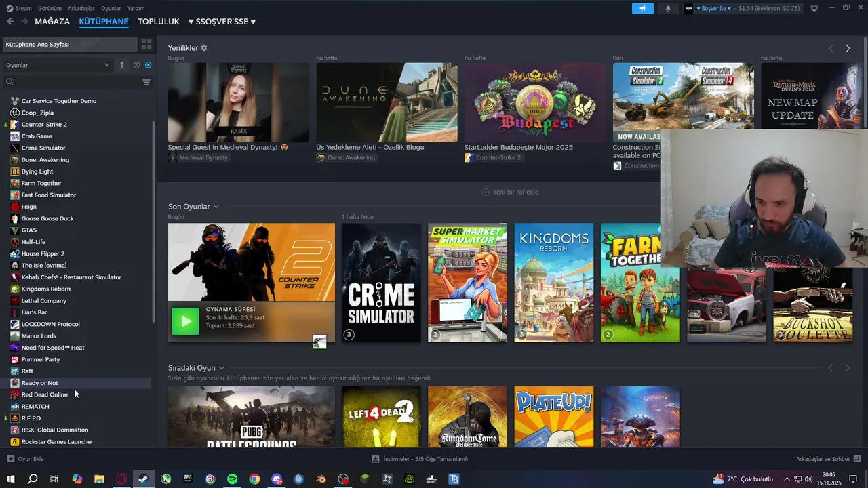Expand the Son Oyunlar shelf dropdown
Screen dimensions: 868x488
click(x=216, y=207)
